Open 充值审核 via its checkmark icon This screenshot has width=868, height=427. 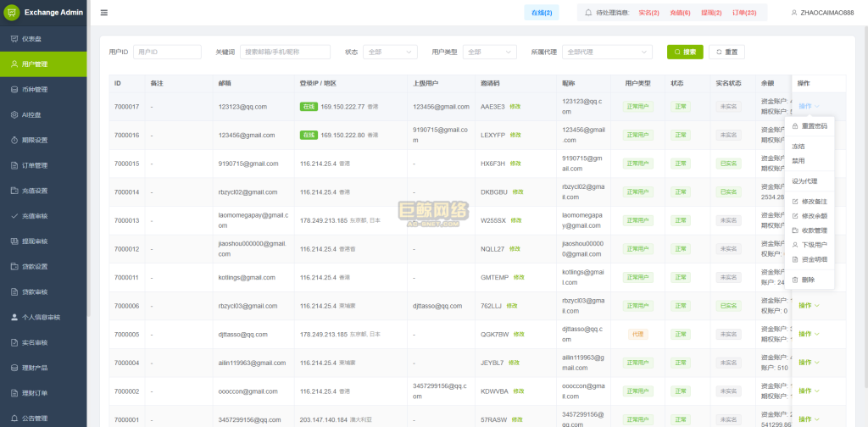point(14,216)
